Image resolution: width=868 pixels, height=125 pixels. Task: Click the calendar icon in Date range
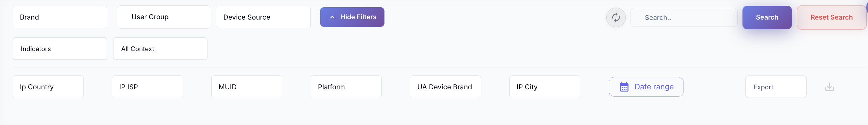624,87
